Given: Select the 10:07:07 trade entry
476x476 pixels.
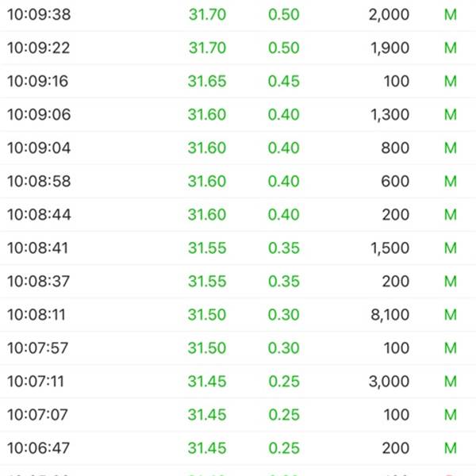Looking at the screenshot, I should pyautogui.click(x=238, y=415).
